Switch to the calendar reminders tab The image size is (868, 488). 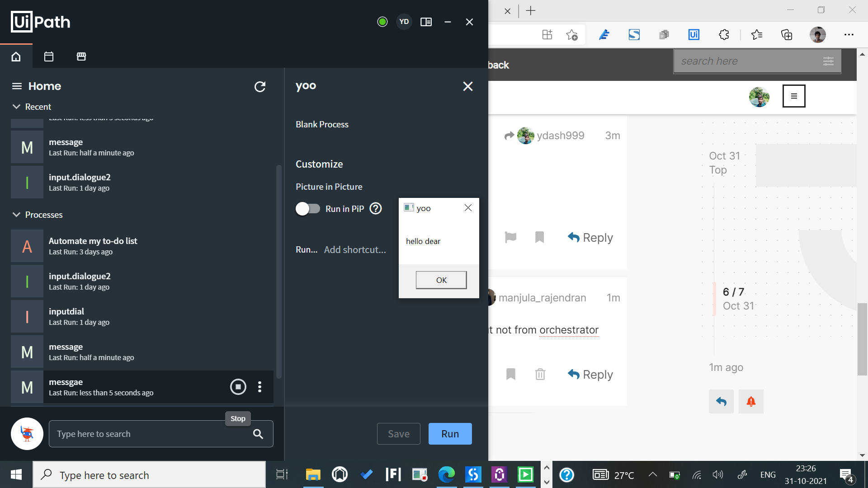(49, 56)
